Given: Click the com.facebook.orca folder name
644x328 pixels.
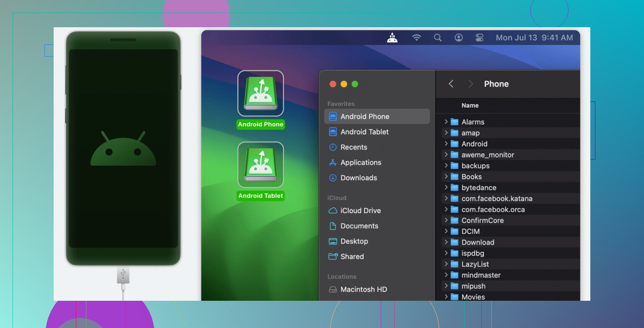Looking at the screenshot, I should (493, 209).
